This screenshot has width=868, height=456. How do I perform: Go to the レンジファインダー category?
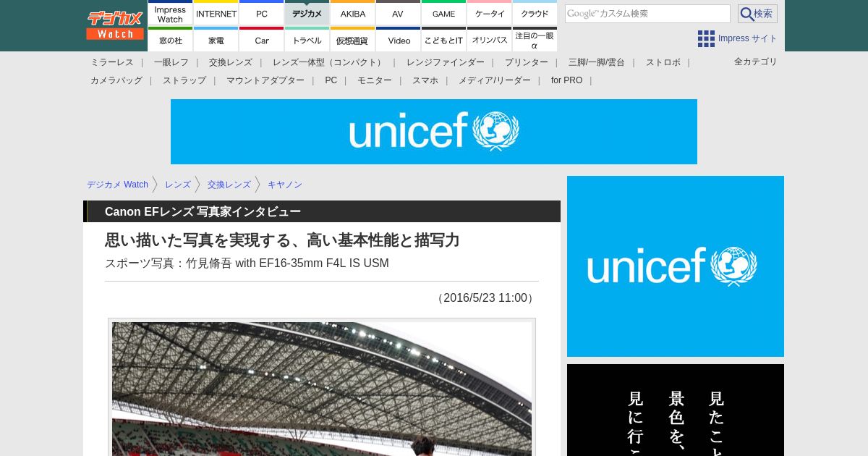point(446,62)
